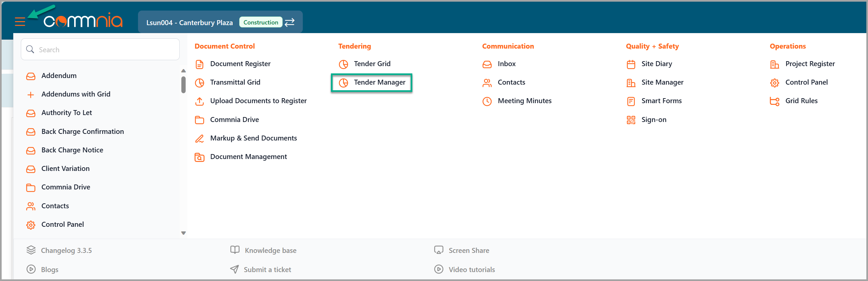
Task: Click the Transmittal Grid pie icon
Action: [200, 83]
